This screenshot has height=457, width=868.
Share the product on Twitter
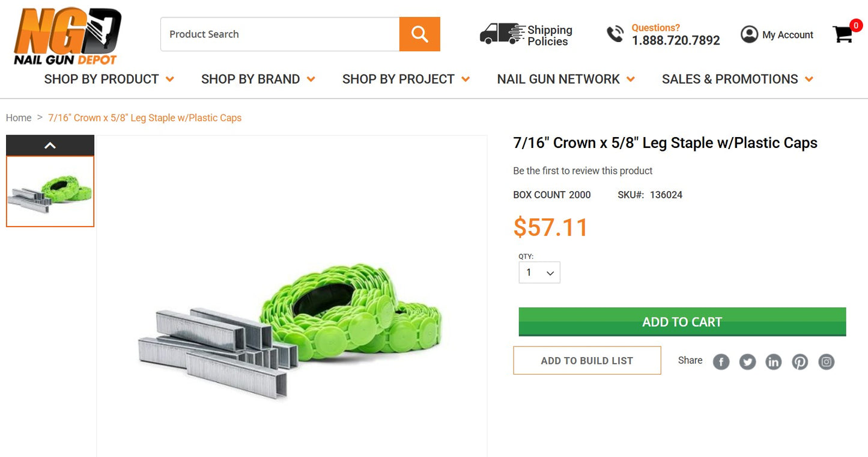[x=747, y=361]
